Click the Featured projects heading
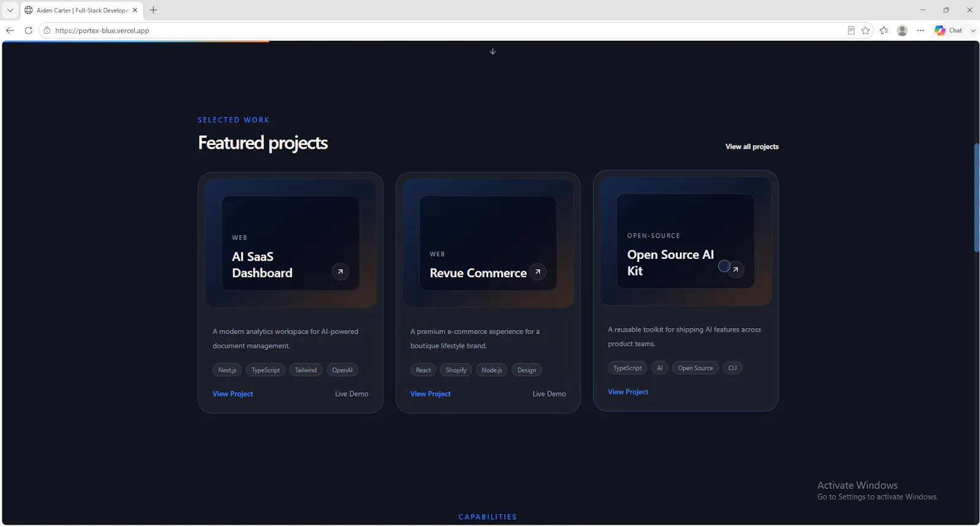Image resolution: width=980 pixels, height=527 pixels. pyautogui.click(x=263, y=143)
